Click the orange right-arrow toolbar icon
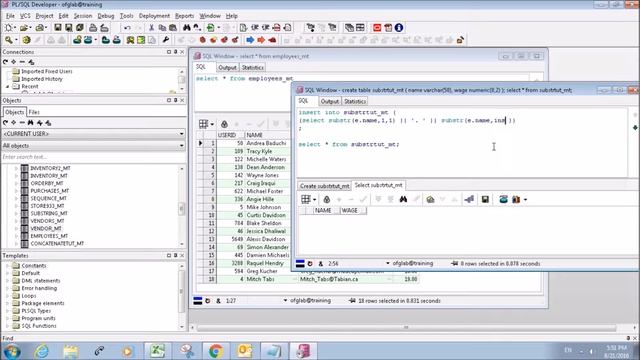Screen dimensions: 640x360 click(x=261, y=40)
